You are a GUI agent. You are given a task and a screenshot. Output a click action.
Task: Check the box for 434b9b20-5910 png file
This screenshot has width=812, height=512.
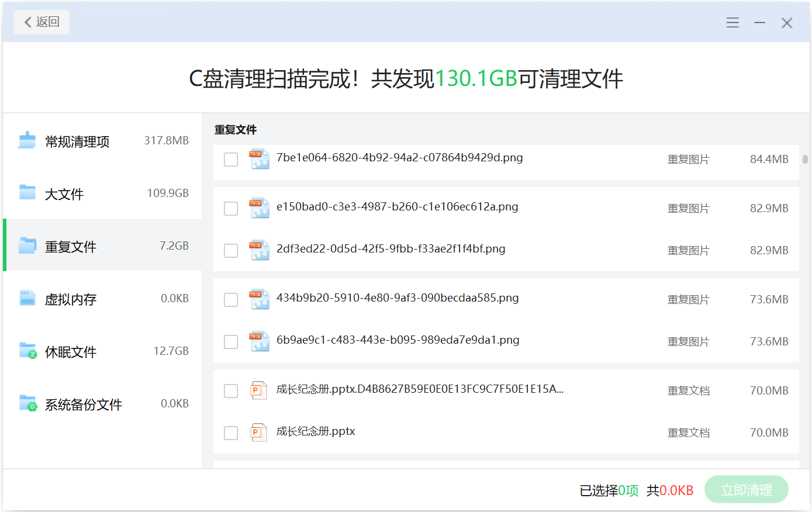coord(231,300)
